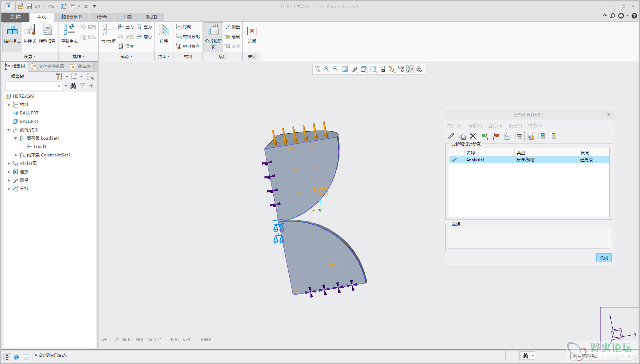Click 关闭 button in analysis dialog

click(x=604, y=258)
